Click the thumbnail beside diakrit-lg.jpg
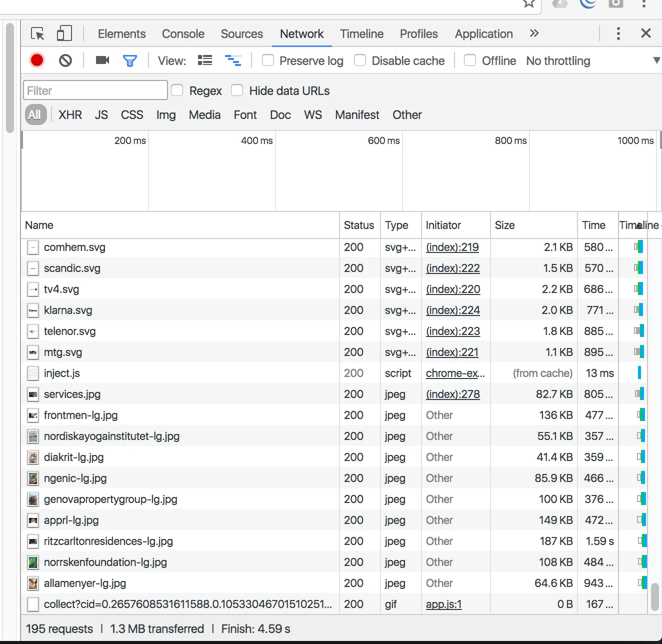Viewport: 662px width, 644px height. click(x=33, y=457)
